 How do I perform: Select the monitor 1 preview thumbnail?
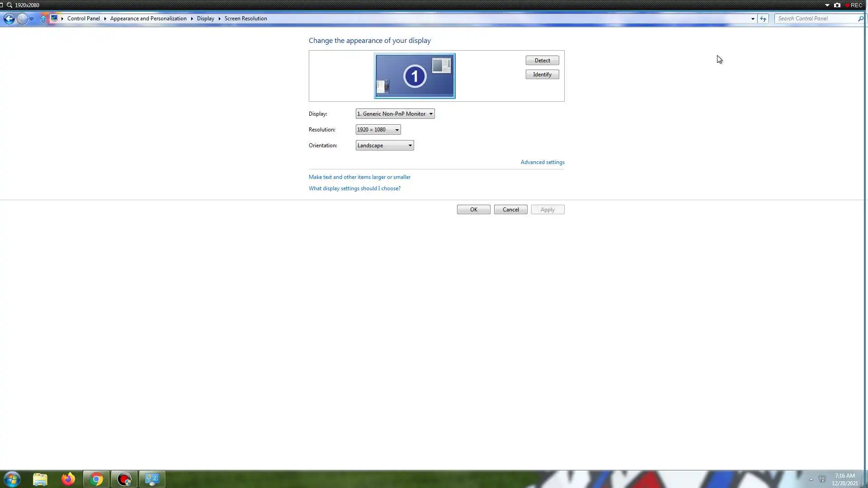coord(415,76)
